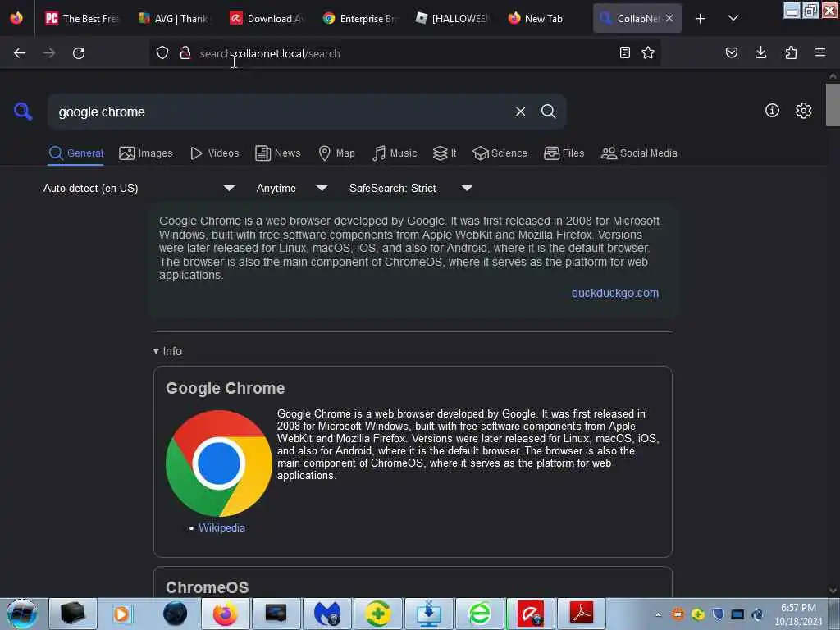Image resolution: width=840 pixels, height=630 pixels.
Task: Show hidden system tray icons
Action: tap(659, 614)
